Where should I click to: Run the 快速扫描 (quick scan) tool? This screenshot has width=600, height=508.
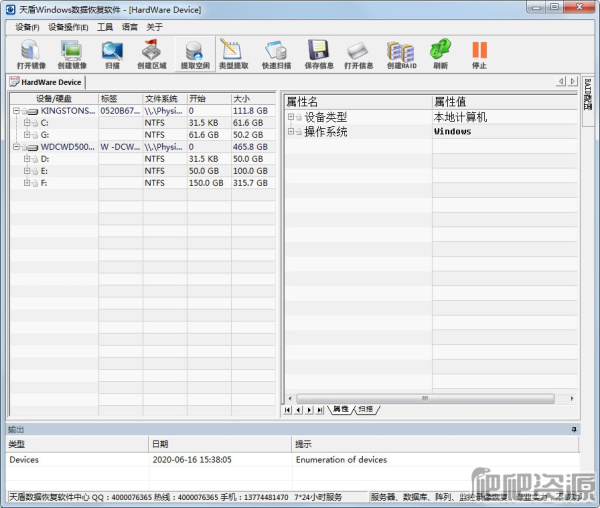[276, 54]
